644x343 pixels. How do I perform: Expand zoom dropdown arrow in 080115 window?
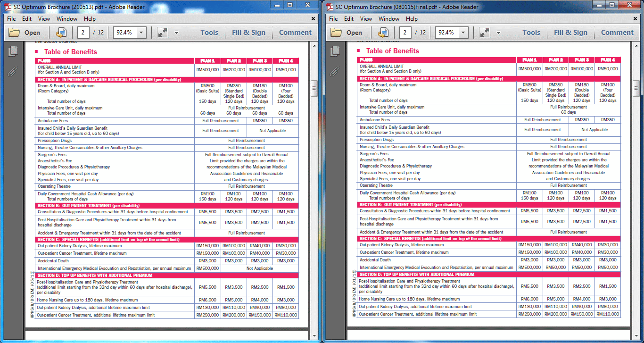(x=463, y=33)
